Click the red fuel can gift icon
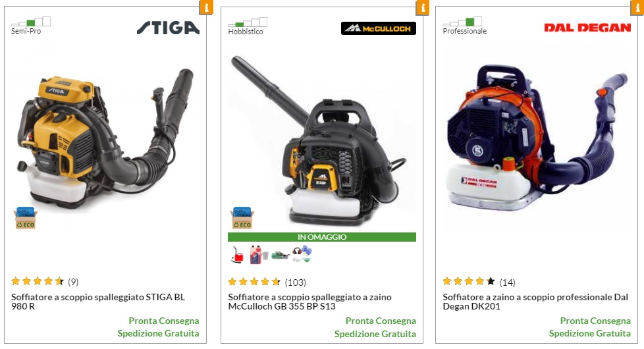 (236, 255)
